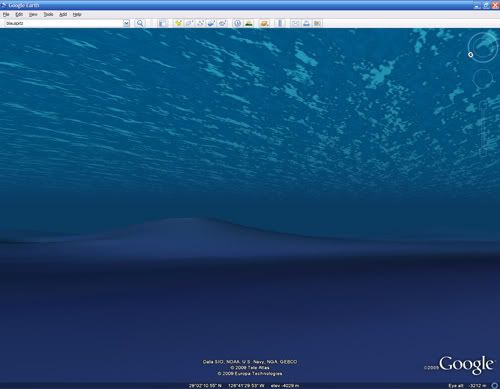Toggle the sidebar with the panel icon

(163, 23)
